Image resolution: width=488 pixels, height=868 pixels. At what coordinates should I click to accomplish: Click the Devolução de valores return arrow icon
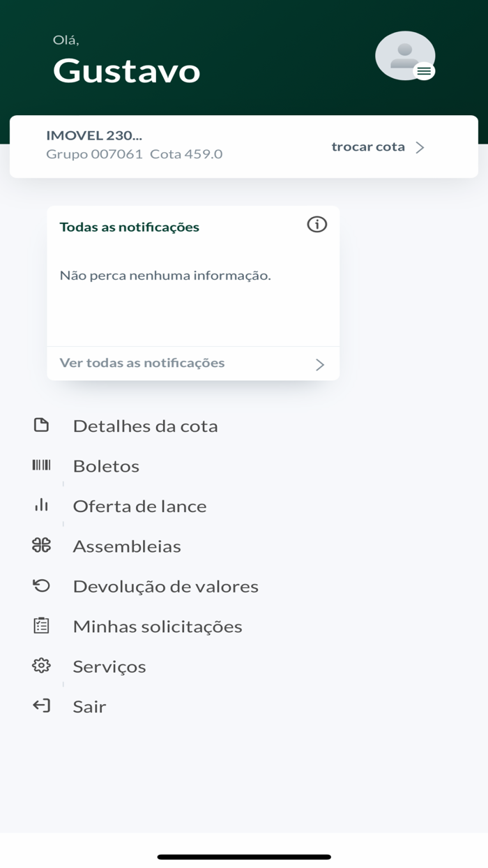(x=42, y=586)
